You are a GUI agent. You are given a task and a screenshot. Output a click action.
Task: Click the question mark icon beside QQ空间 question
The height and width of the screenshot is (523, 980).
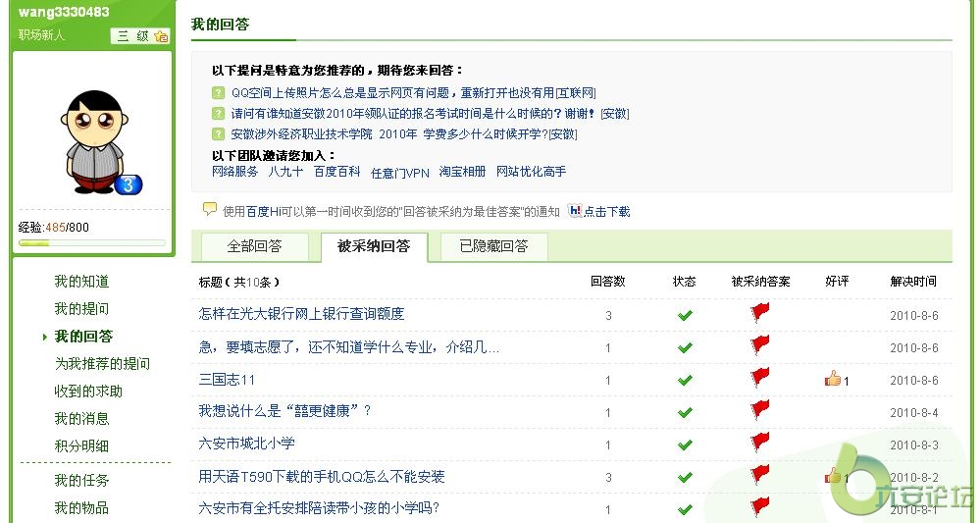(x=218, y=93)
